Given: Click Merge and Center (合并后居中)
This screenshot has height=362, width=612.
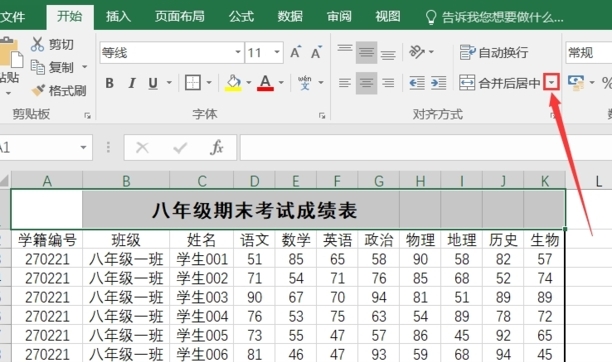Looking at the screenshot, I should point(500,83).
